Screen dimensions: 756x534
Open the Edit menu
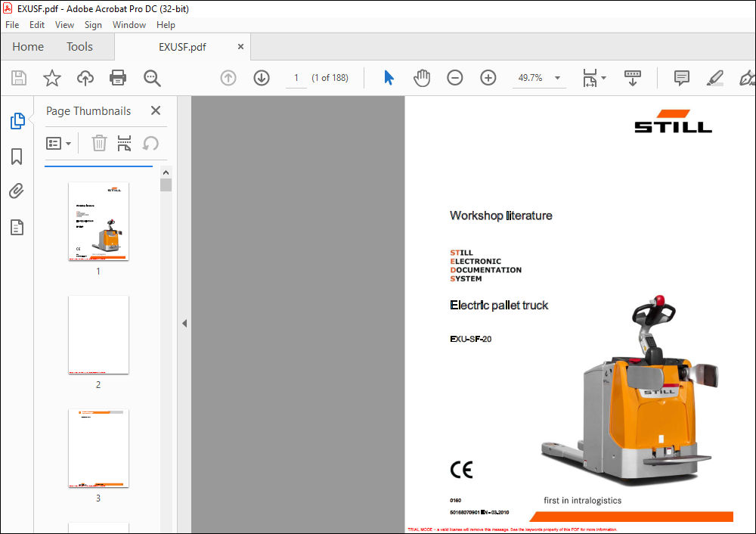point(36,25)
